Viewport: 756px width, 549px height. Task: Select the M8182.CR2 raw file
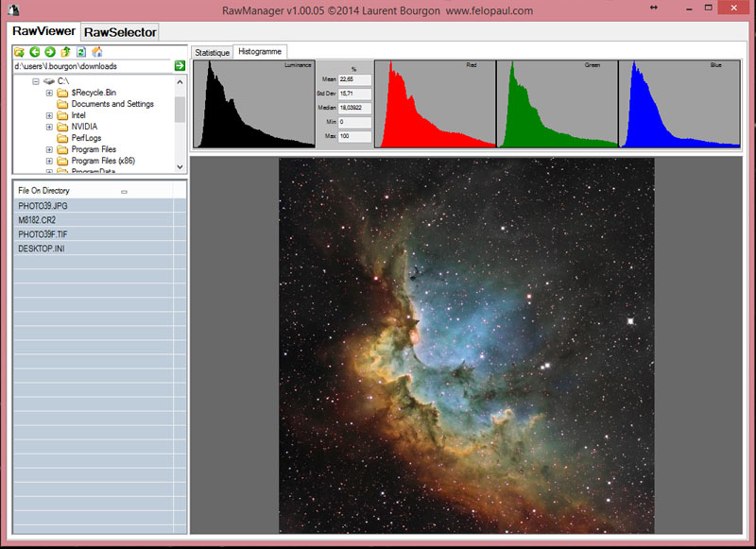(x=38, y=219)
